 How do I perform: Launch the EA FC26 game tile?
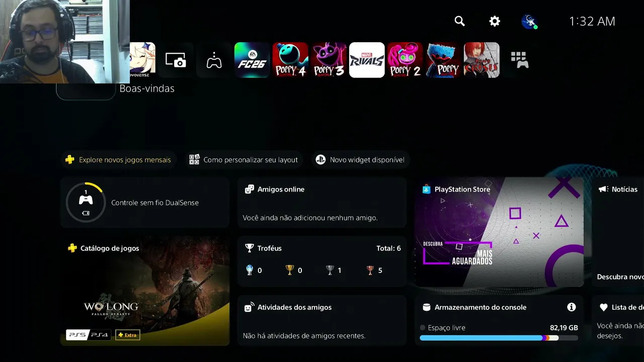pyautogui.click(x=252, y=60)
